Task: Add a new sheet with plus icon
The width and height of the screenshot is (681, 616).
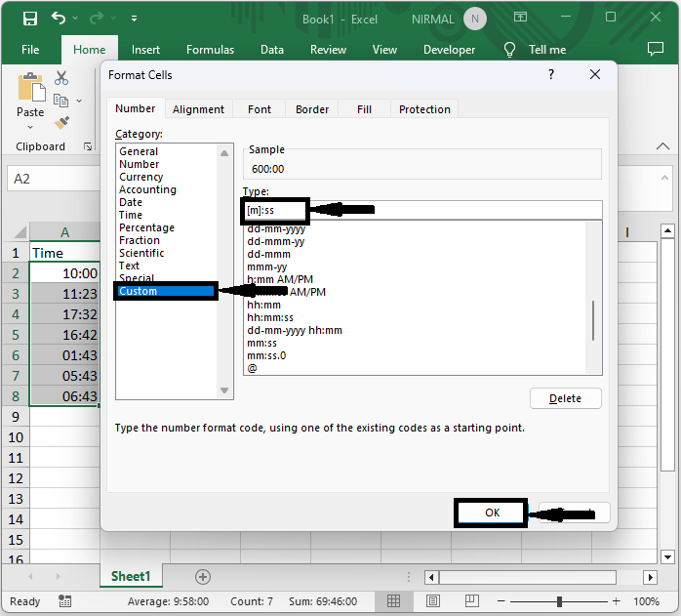Action: point(203,577)
